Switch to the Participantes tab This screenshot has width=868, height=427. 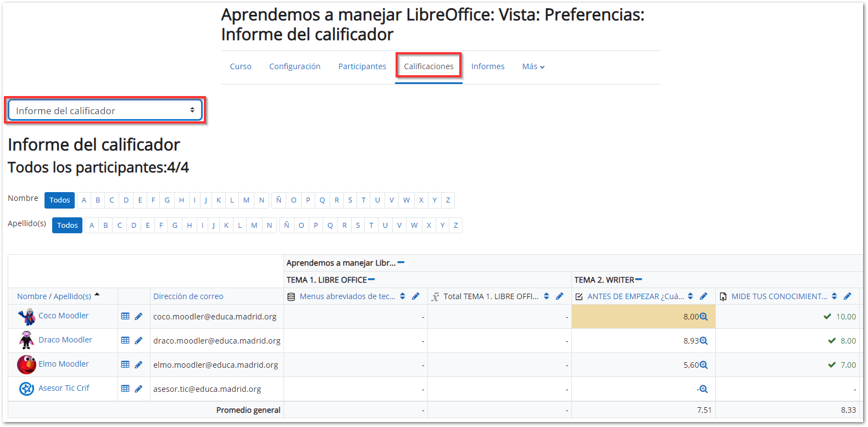pos(362,66)
